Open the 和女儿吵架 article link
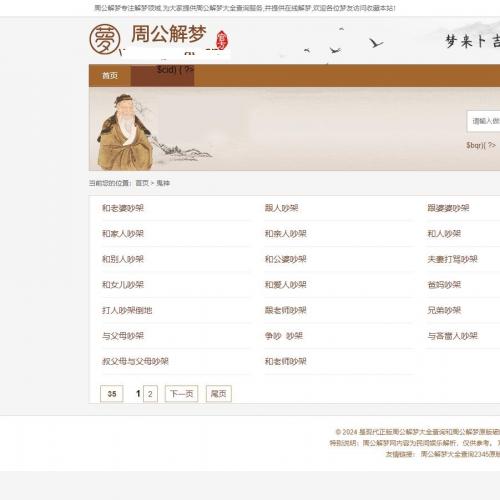This screenshot has width=500, height=500. (123, 285)
